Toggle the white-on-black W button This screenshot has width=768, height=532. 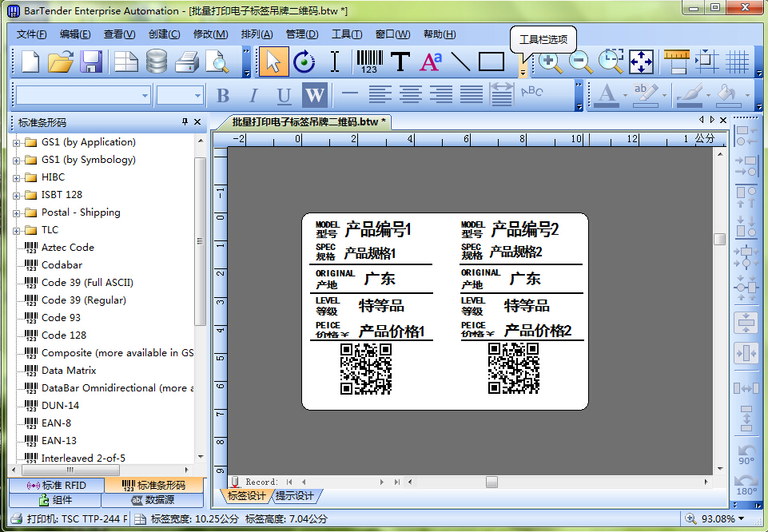(x=314, y=95)
